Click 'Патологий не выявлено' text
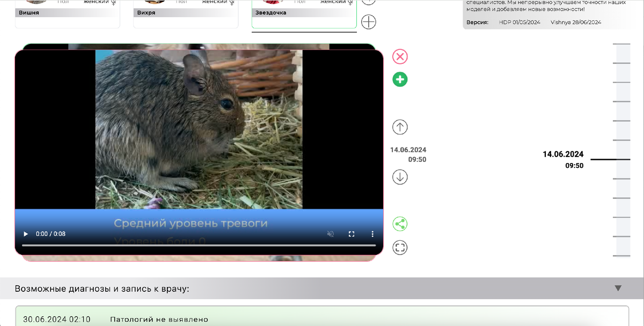The width and height of the screenshot is (644, 326). (x=159, y=320)
